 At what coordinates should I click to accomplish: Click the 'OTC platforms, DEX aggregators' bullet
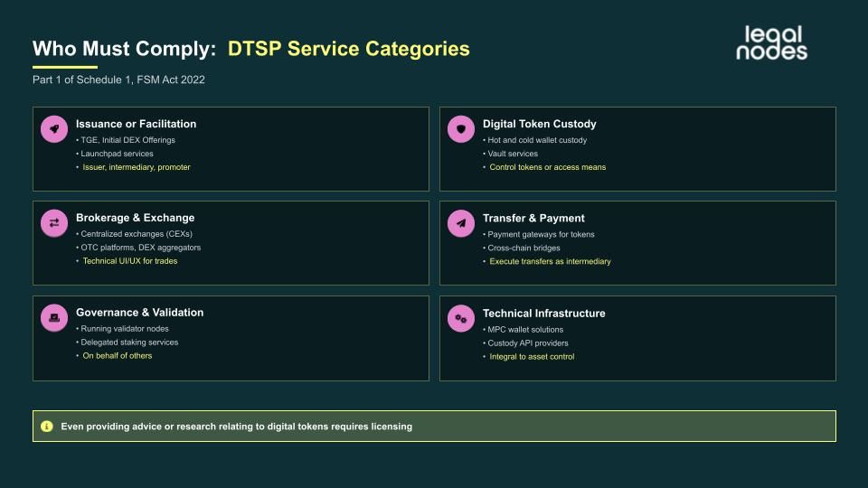pos(138,248)
